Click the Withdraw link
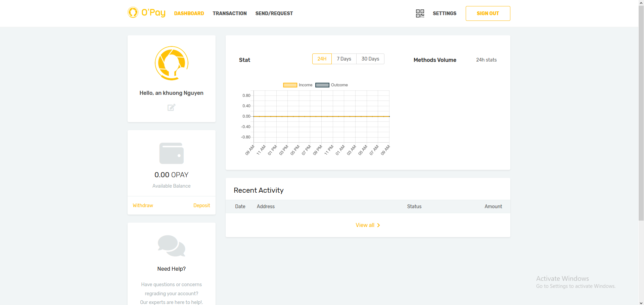 143,205
